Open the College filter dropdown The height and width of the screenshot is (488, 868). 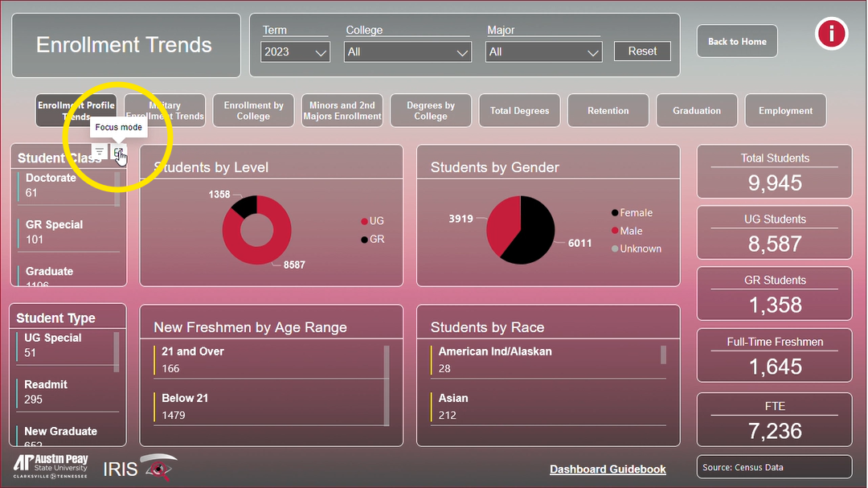tap(407, 52)
